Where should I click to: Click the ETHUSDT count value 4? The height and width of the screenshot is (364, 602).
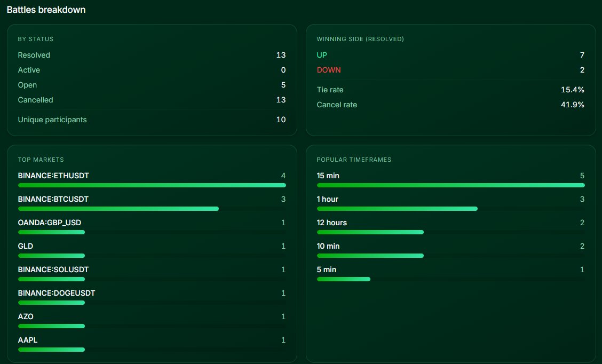(x=283, y=176)
